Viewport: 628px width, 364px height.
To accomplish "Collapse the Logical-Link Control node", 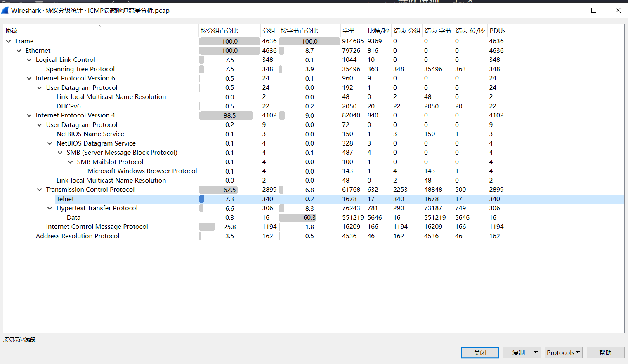I will tap(29, 60).
